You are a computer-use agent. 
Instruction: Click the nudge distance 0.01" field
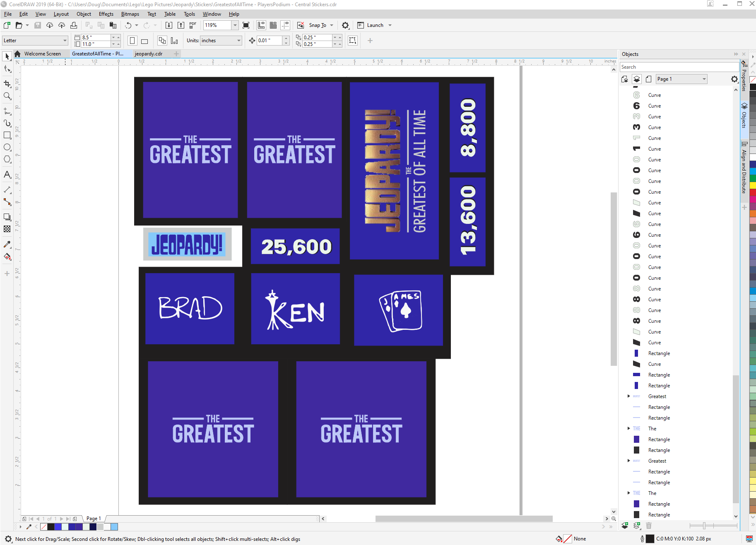(x=270, y=41)
